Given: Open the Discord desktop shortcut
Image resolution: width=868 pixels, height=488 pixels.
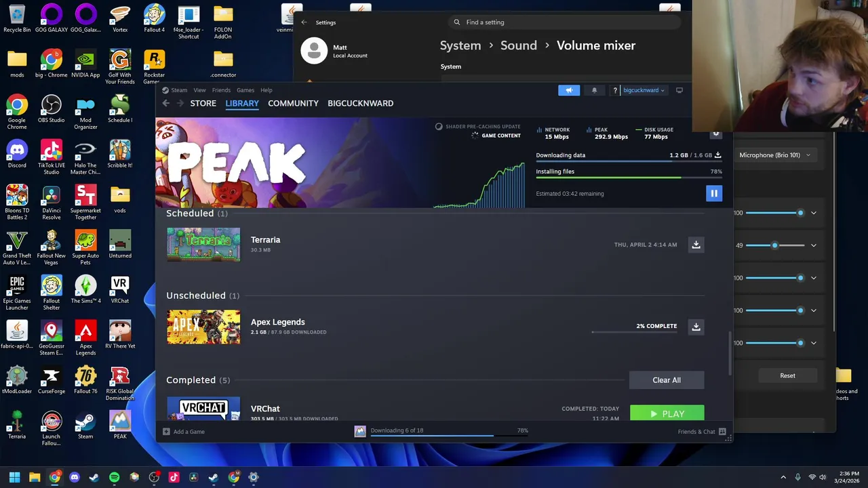Looking at the screenshot, I should 17,153.
